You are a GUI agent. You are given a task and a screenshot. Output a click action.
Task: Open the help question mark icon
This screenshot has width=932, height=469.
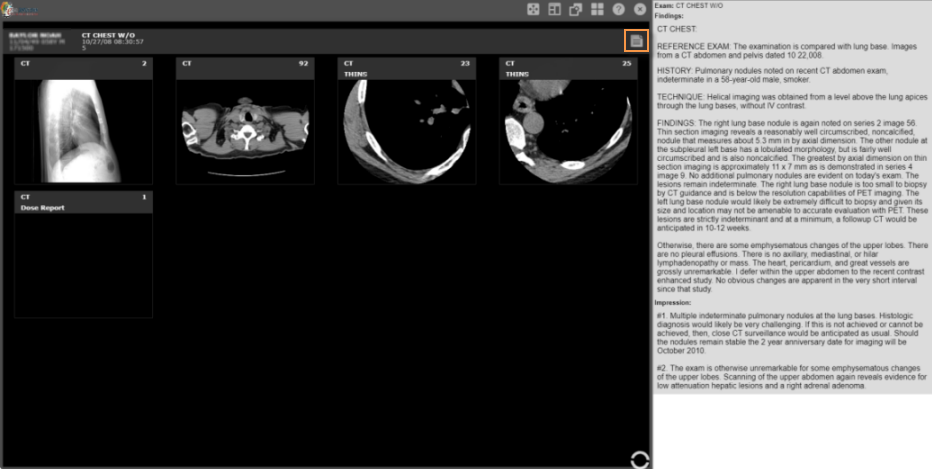pyautogui.click(x=619, y=9)
